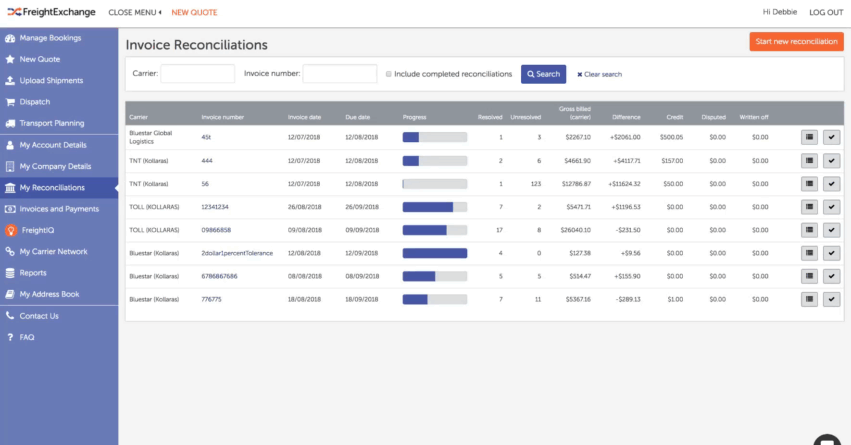Screen dimensions: 851x445
Task: Open list details for invoice 56
Action: click(x=809, y=184)
